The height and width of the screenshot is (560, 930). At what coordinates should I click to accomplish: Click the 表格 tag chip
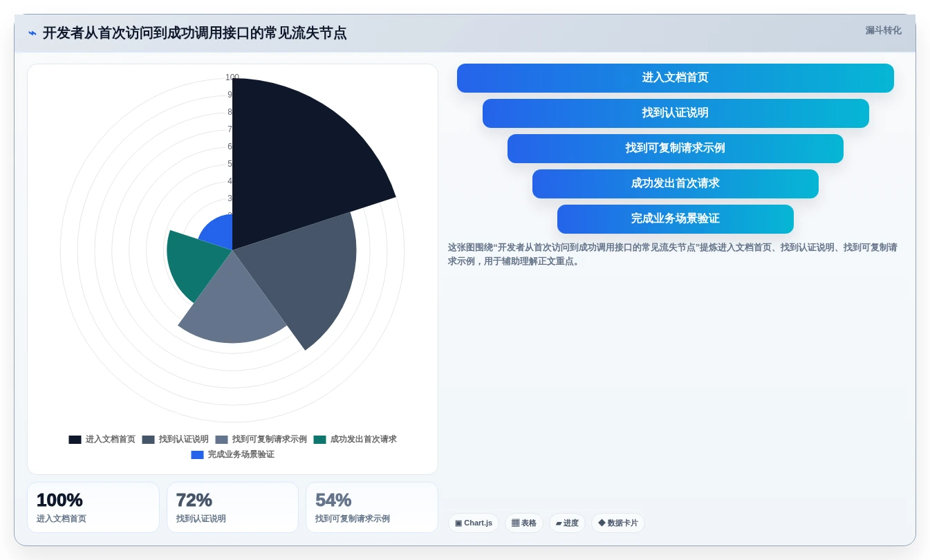click(x=524, y=523)
